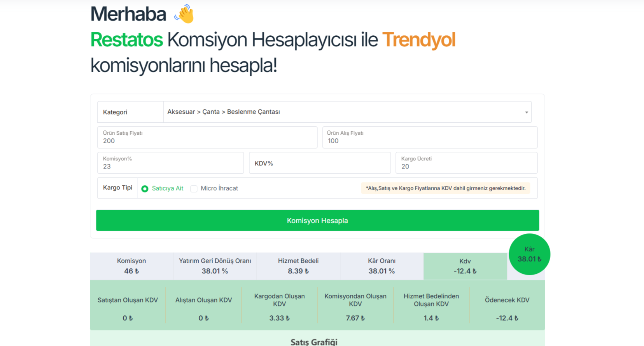Click the Komisyon Hesapla button
Screen dimensions: 644x346
317,220
